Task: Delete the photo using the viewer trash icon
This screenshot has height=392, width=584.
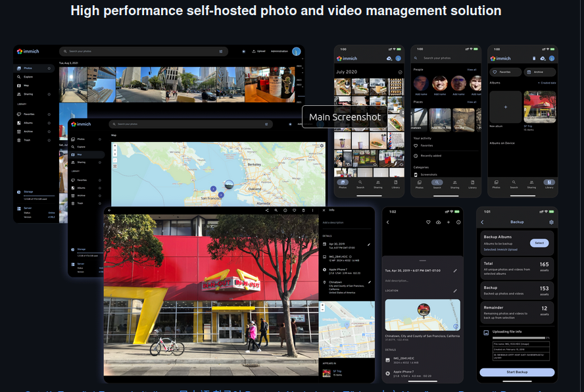Action: (x=304, y=210)
